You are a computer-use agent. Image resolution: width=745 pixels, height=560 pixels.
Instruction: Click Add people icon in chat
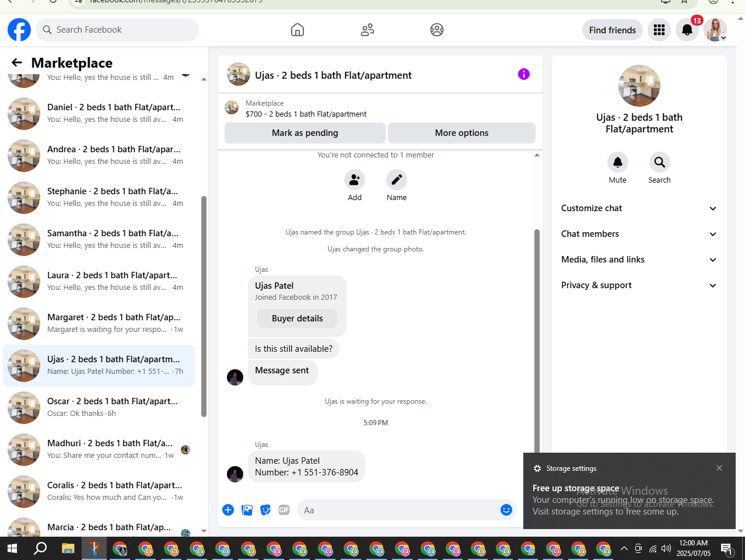tap(355, 180)
